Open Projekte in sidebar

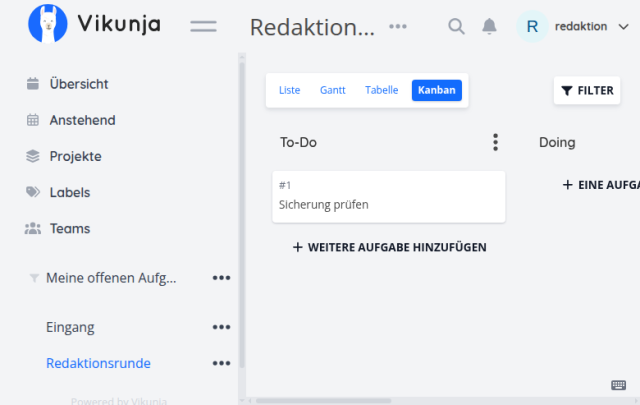76,156
